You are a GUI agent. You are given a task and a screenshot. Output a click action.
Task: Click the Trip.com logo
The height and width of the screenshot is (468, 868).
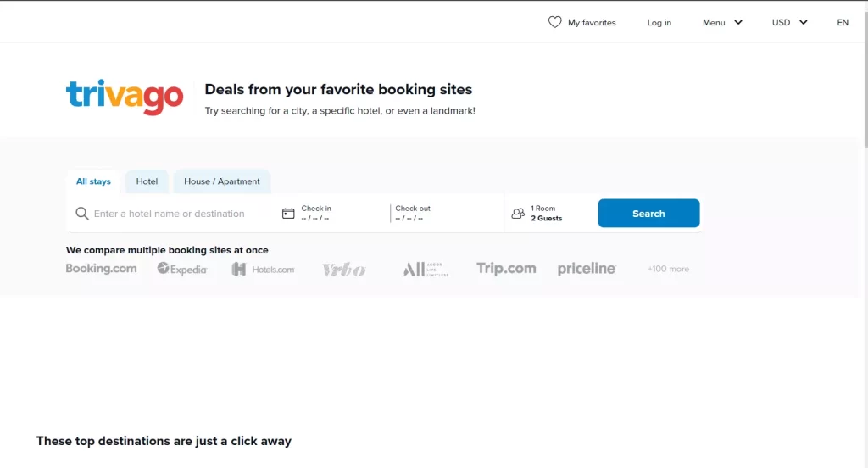(506, 269)
